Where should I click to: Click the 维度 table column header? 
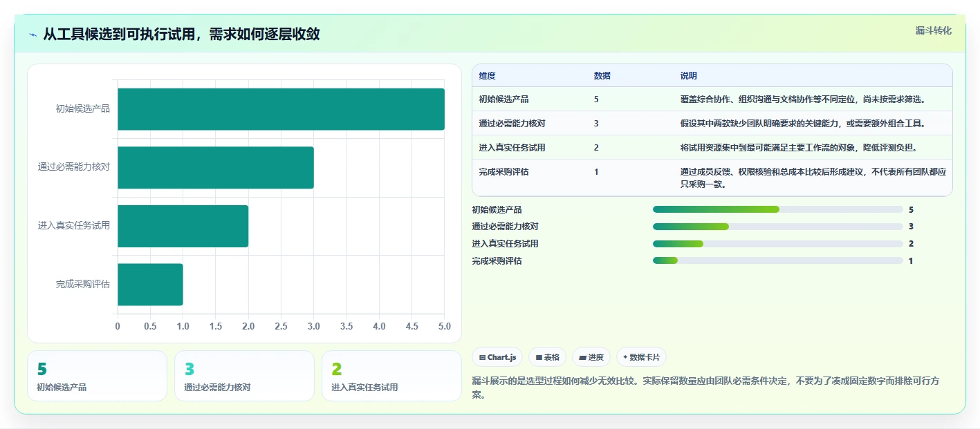[487, 76]
